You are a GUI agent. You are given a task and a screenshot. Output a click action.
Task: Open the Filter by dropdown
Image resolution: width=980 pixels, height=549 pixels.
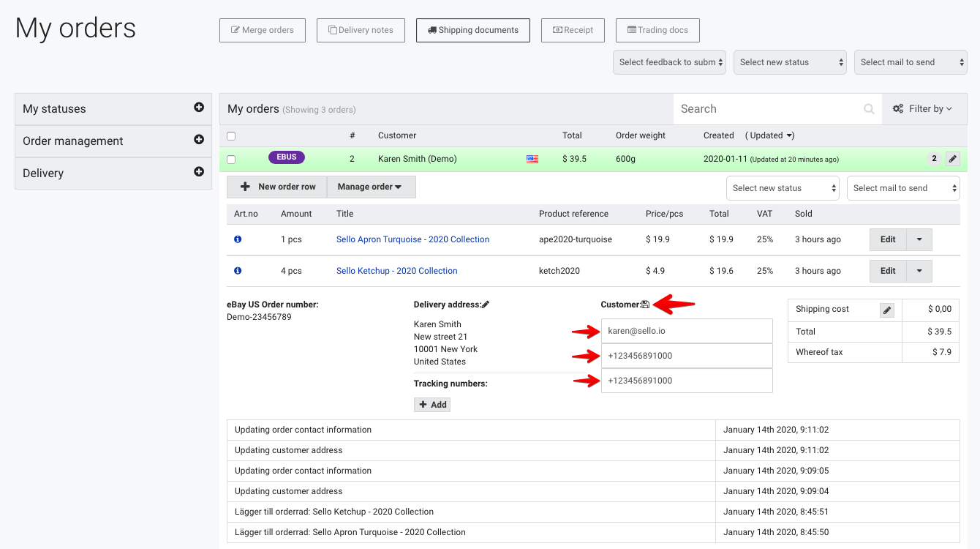tap(922, 109)
